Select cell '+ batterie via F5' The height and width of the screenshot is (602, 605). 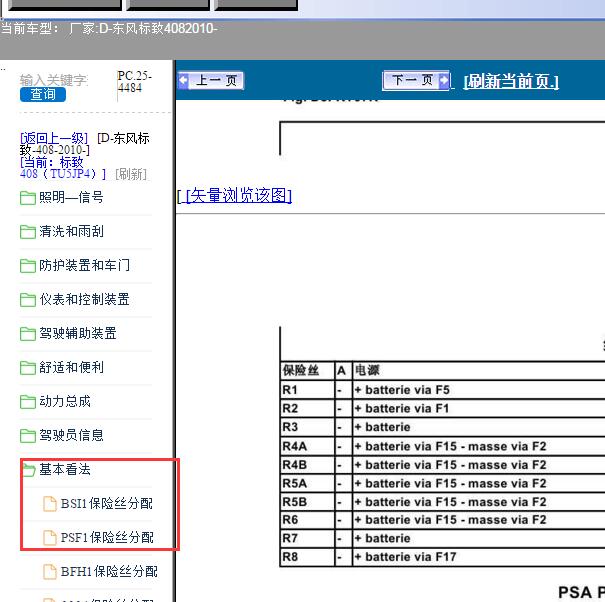tap(402, 390)
